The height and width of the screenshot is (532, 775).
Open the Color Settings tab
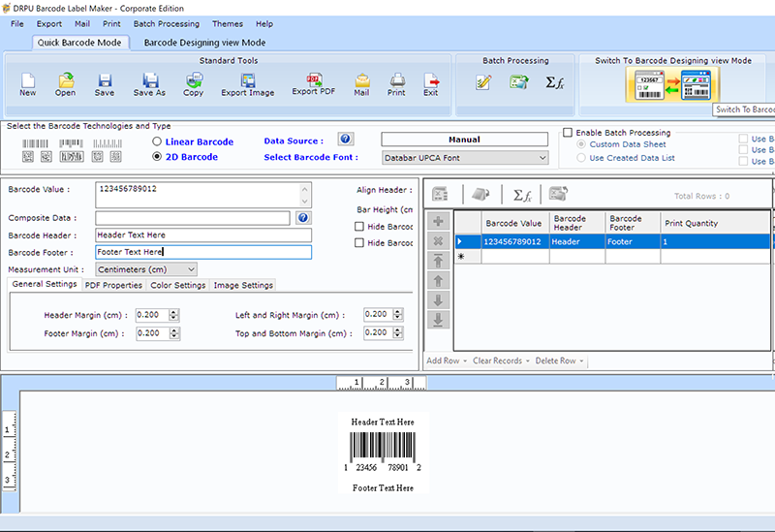click(x=178, y=285)
